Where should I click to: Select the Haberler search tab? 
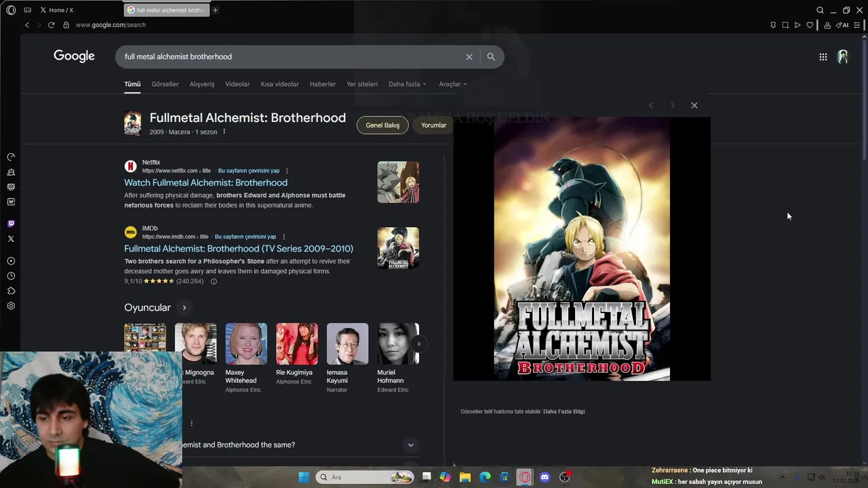point(323,84)
